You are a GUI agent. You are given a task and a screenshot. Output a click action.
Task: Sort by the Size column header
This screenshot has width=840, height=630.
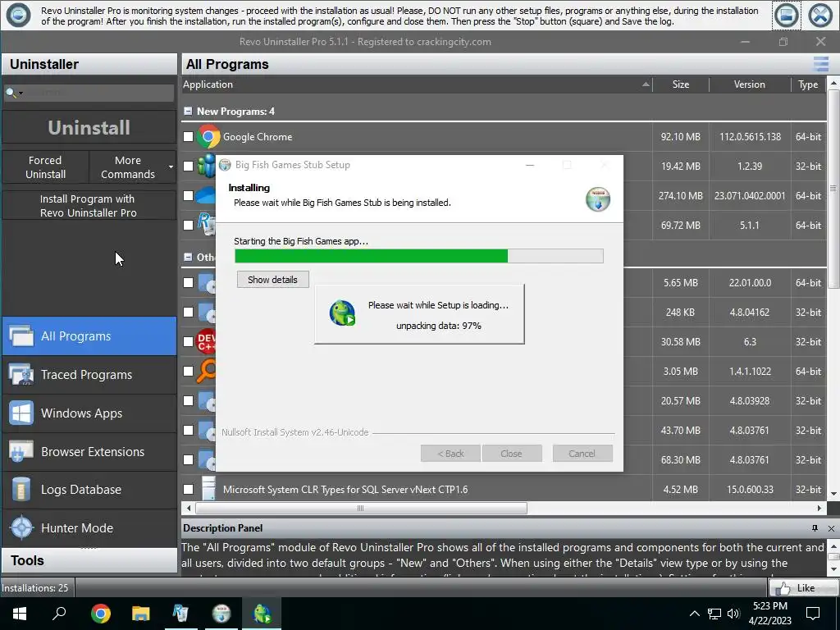tap(680, 84)
